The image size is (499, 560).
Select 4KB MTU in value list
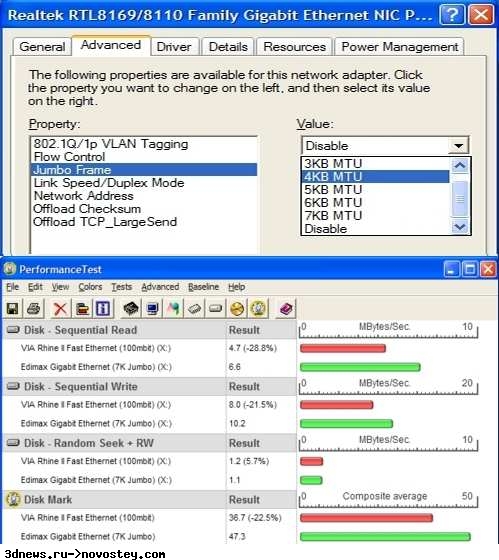[375, 176]
